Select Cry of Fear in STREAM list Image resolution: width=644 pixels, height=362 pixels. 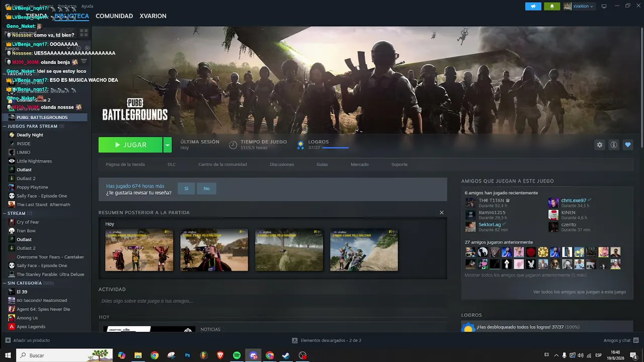(28, 222)
